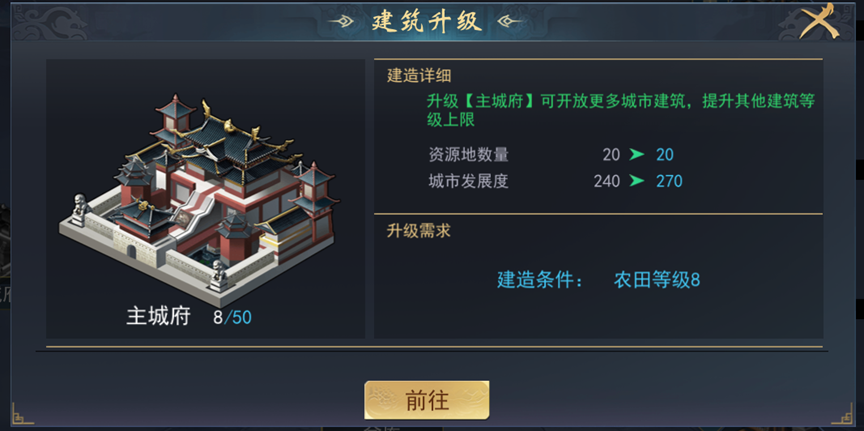Select the 建造详细 section header

pyautogui.click(x=420, y=76)
